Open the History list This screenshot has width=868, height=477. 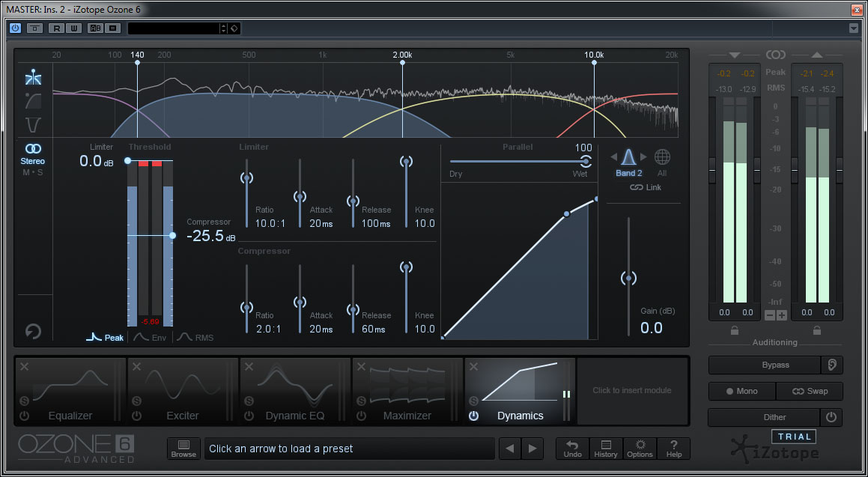point(606,449)
